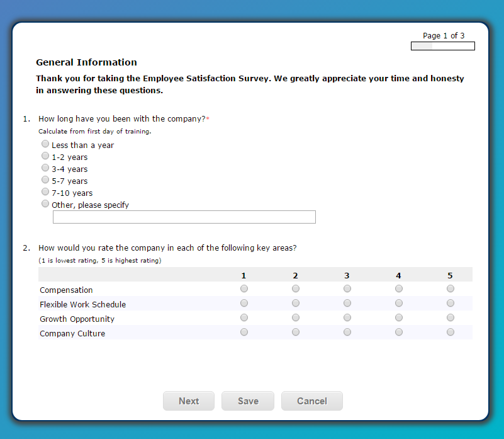Rate Compensation as 3

click(347, 288)
